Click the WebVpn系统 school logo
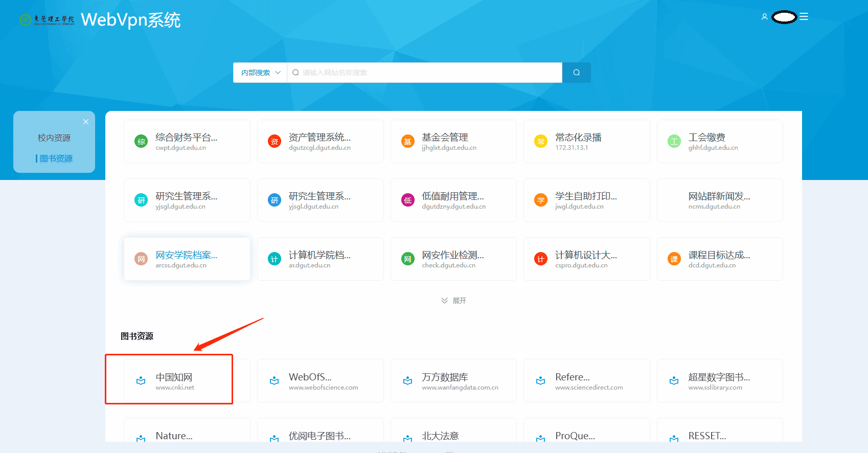This screenshot has width=868, height=453. coord(47,20)
